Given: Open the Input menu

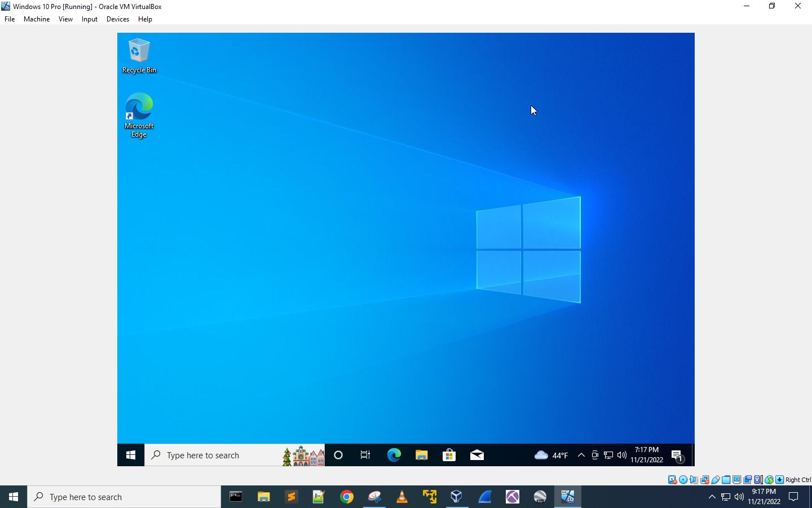Looking at the screenshot, I should 89,19.
